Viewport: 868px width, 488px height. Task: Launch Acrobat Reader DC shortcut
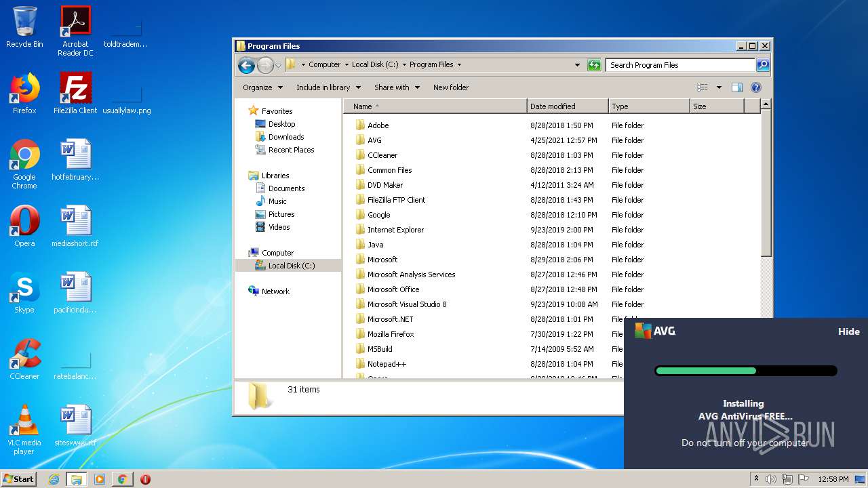(x=75, y=31)
